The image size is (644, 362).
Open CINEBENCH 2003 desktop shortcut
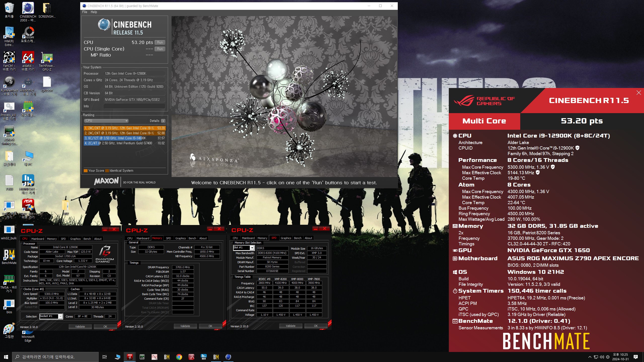coord(28,12)
